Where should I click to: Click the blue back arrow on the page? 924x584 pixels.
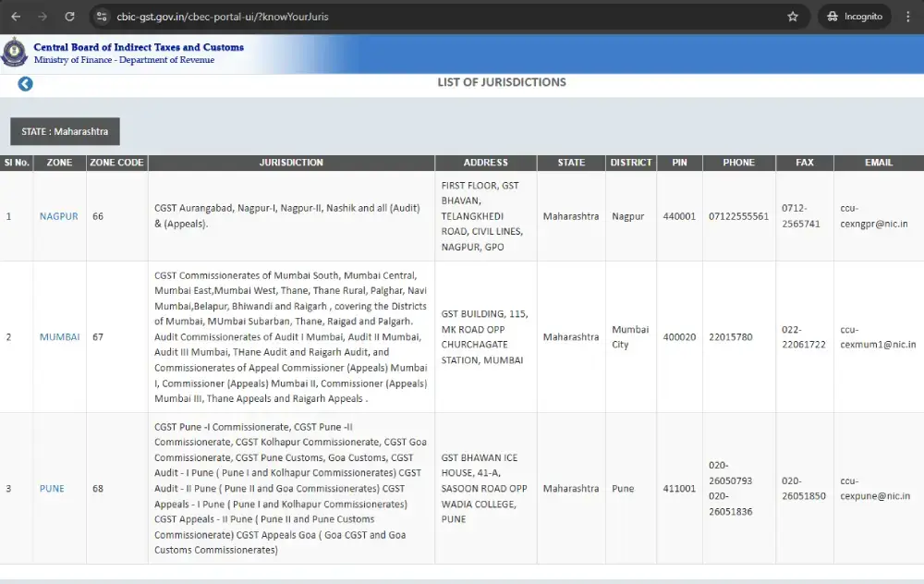(25, 83)
